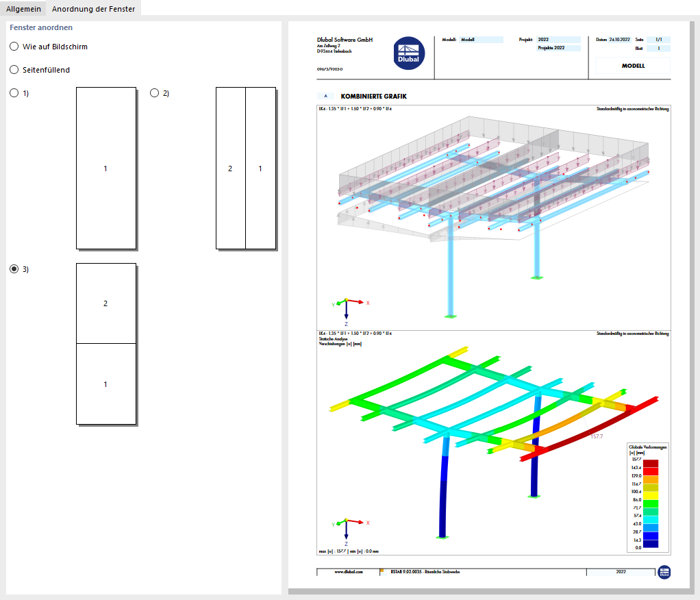This screenshot has height=600, width=700.
Task: Click the 'Globale Verformungen' legend title
Action: 648,447
